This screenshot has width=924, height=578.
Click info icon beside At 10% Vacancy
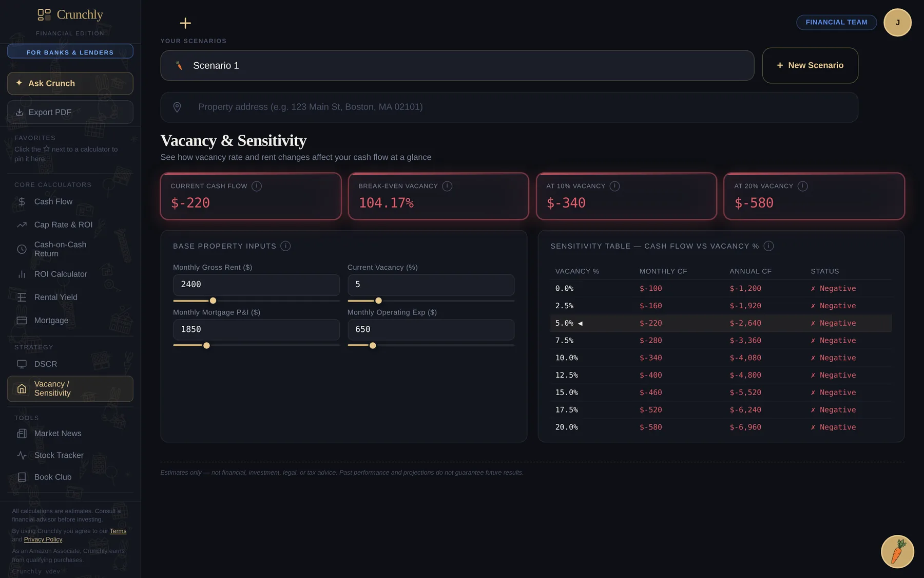click(x=614, y=186)
